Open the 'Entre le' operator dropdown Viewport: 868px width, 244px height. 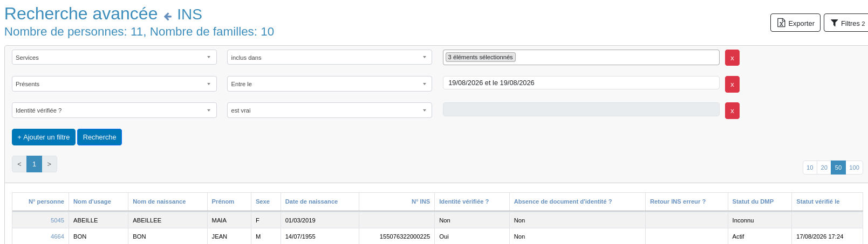(330, 83)
